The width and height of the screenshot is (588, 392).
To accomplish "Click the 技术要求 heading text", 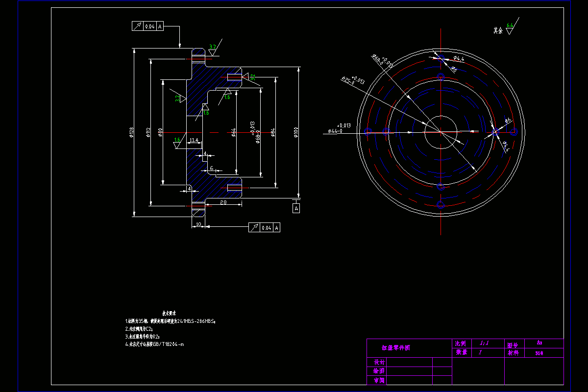I will point(170,313).
